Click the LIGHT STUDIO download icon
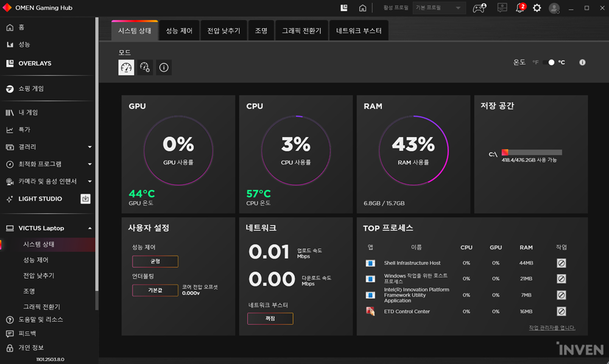Image resolution: width=609 pixels, height=364 pixels. click(x=85, y=198)
